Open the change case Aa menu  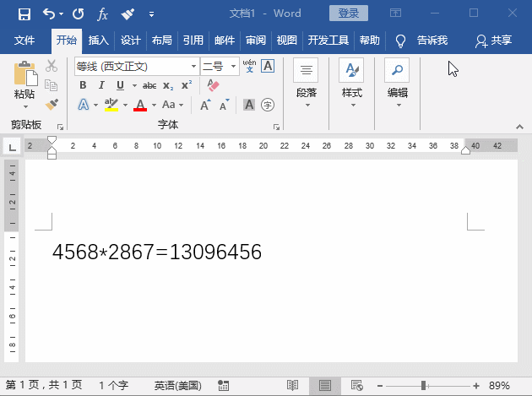(172, 105)
